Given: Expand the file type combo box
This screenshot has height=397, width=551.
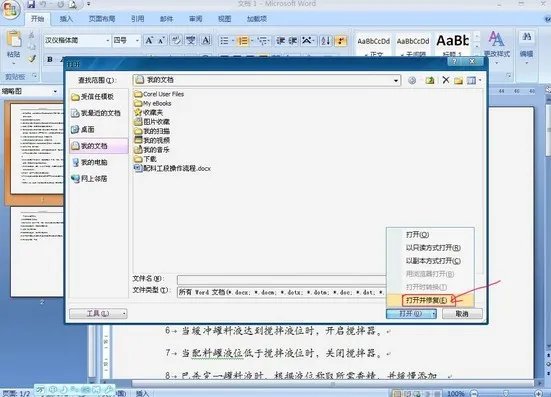Looking at the screenshot, I should [x=281, y=292].
